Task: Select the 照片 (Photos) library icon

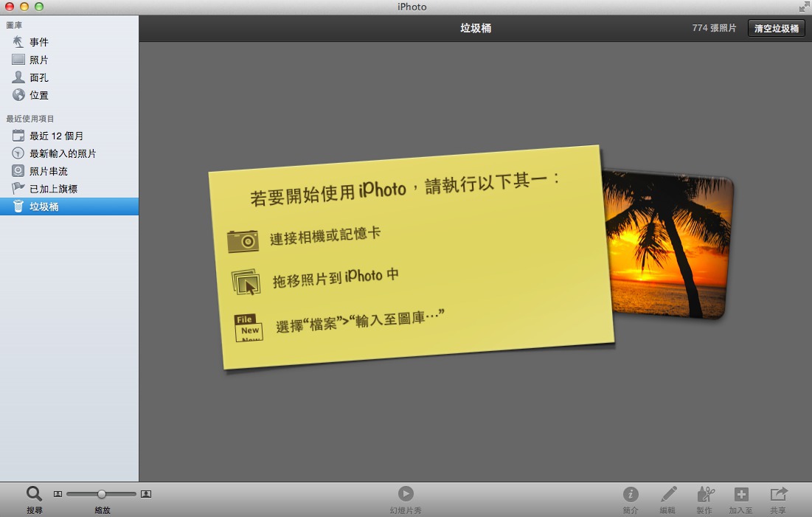Action: click(x=18, y=60)
